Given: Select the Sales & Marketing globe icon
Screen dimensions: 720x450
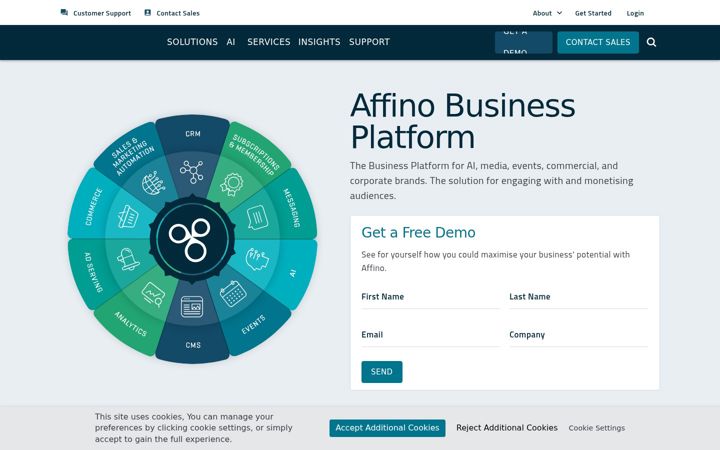Looking at the screenshot, I should 153,183.
